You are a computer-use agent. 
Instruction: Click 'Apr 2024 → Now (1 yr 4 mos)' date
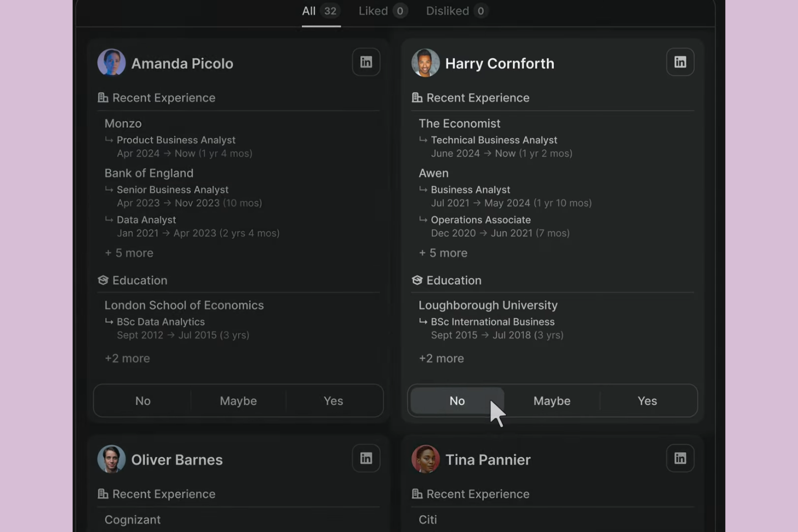click(x=184, y=154)
